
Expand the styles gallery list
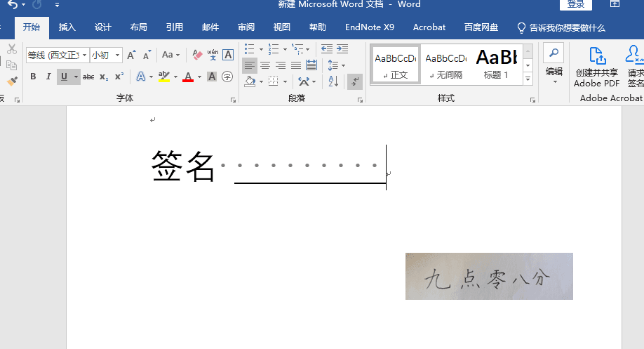click(528, 77)
